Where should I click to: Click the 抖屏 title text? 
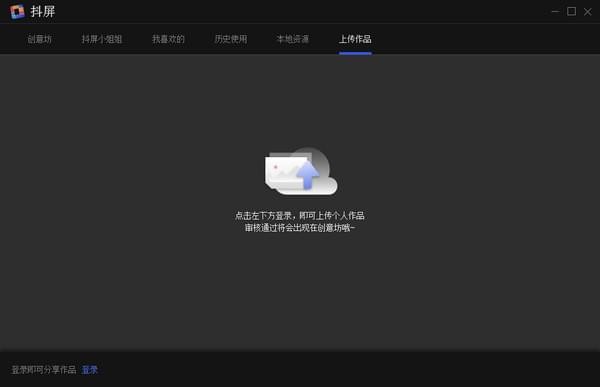coord(43,11)
